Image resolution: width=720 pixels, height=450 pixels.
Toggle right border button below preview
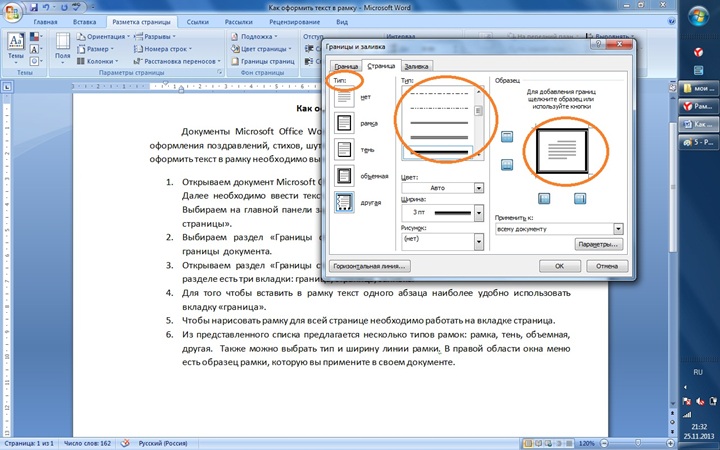tap(580, 198)
